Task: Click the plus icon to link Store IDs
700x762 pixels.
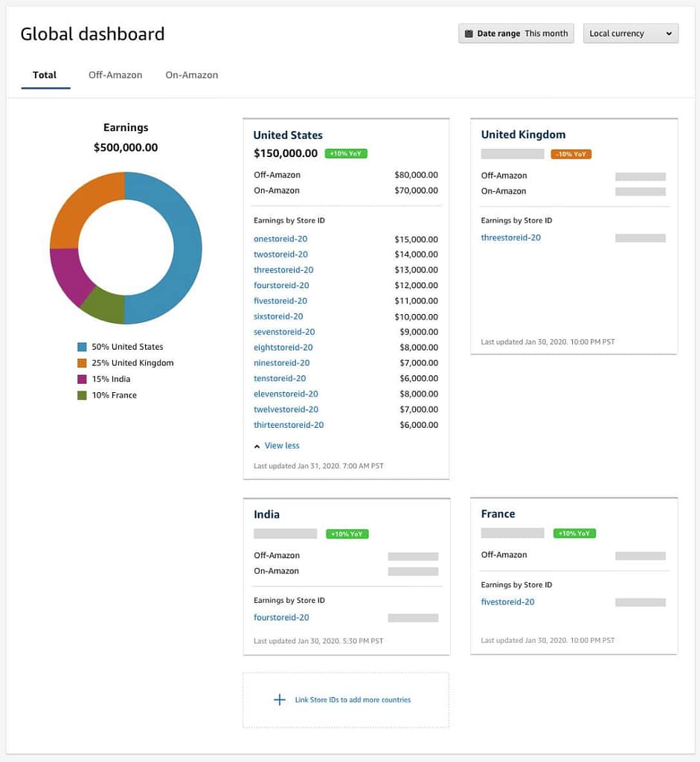Action: 279,699
